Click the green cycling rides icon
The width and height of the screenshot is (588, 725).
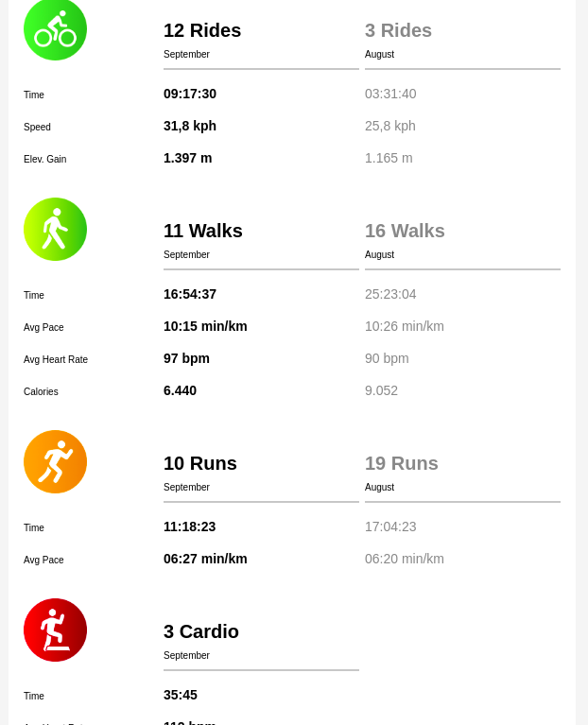pos(55,29)
